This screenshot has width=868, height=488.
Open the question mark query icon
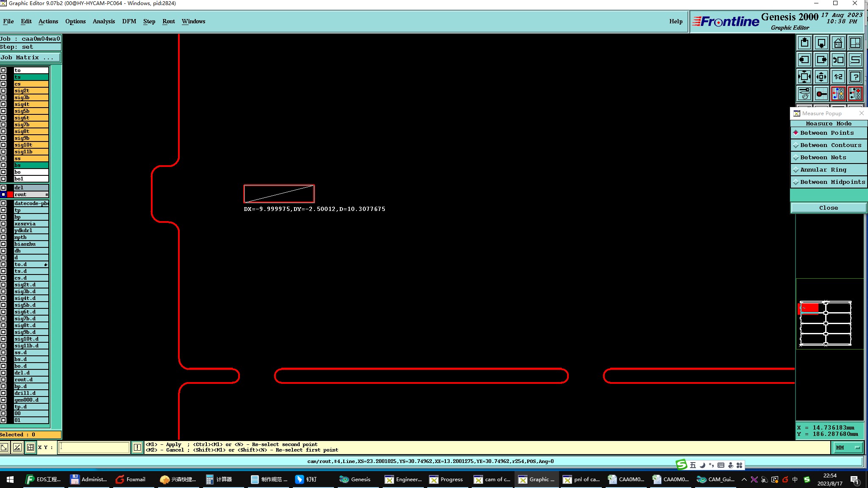pyautogui.click(x=855, y=77)
